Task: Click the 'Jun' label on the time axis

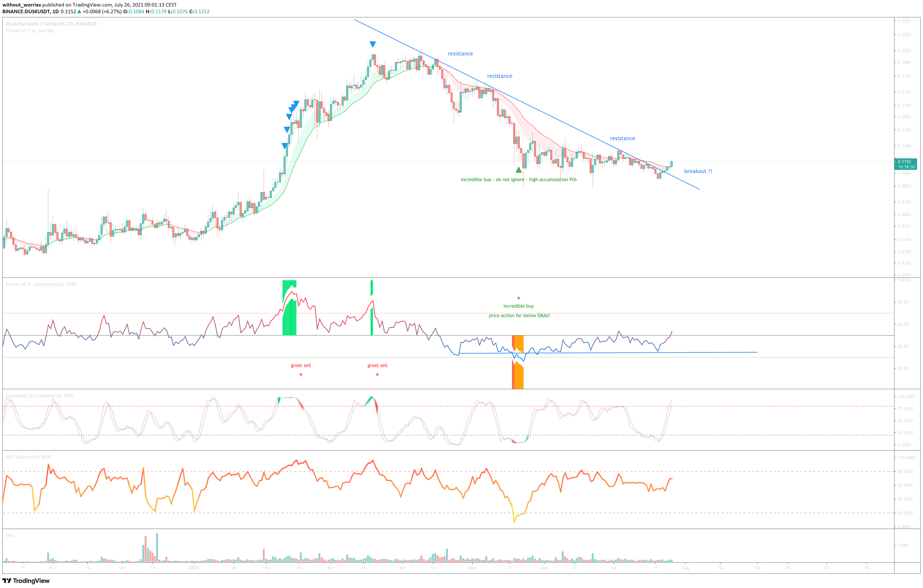Action: pos(544,568)
